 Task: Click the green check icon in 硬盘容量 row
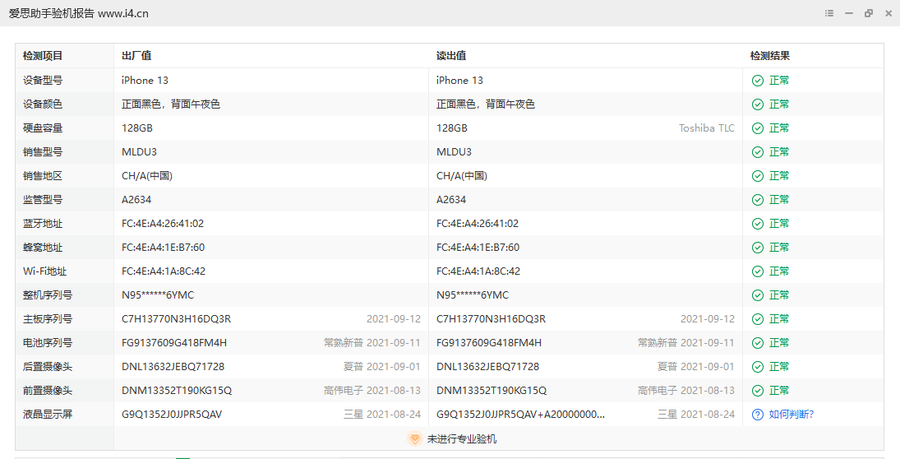click(758, 128)
